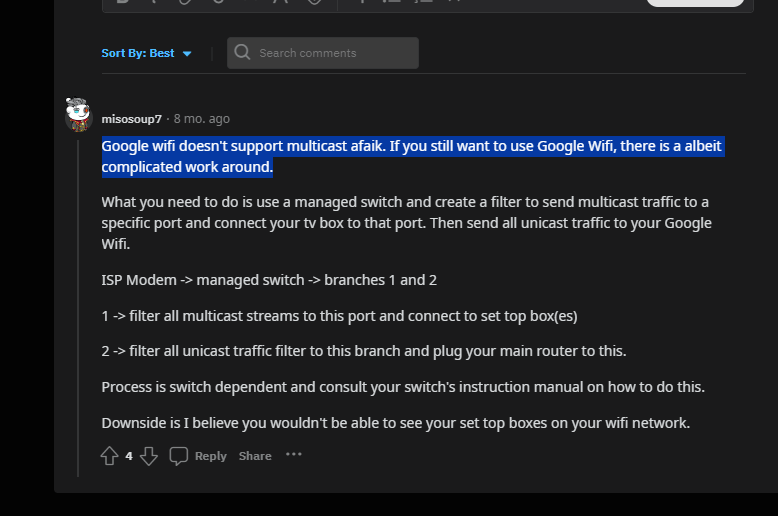Downvote misosoup7's comment
Image resolution: width=778 pixels, height=516 pixels.
[149, 456]
